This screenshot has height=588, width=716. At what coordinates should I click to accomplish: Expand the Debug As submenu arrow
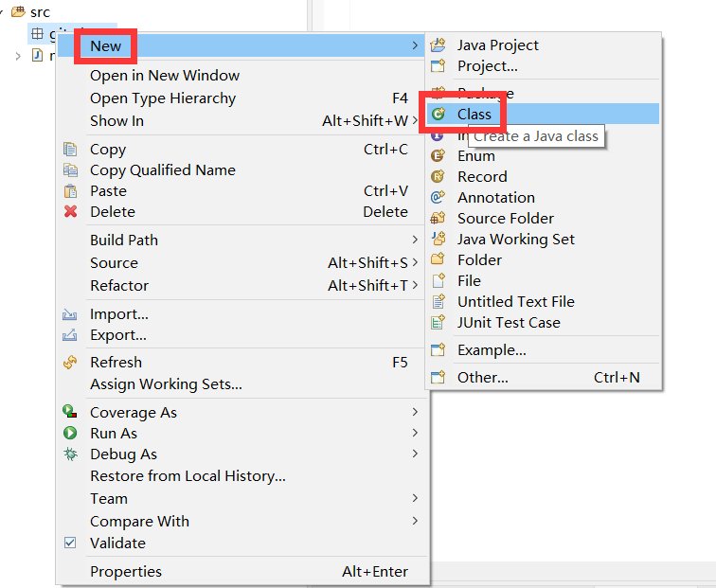pos(415,454)
